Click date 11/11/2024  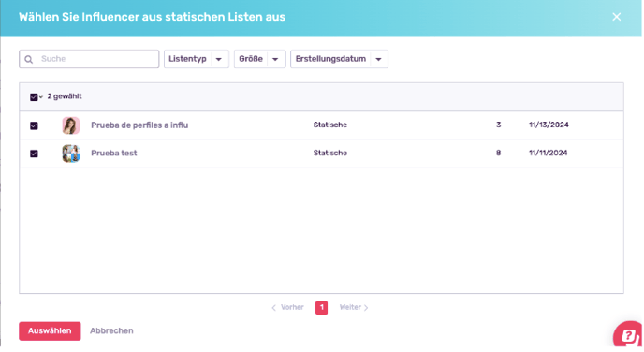[x=548, y=153]
